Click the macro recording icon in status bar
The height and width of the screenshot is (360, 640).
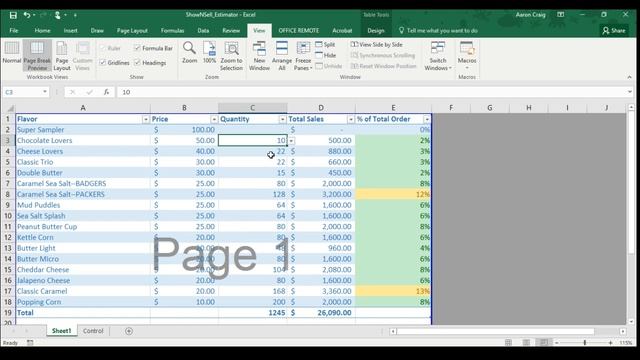[30, 343]
